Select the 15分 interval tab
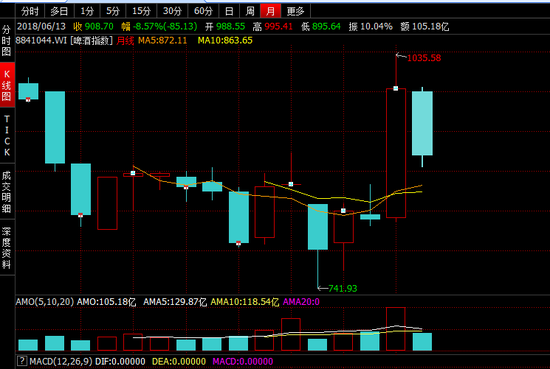This screenshot has height=369, width=550. [141, 11]
